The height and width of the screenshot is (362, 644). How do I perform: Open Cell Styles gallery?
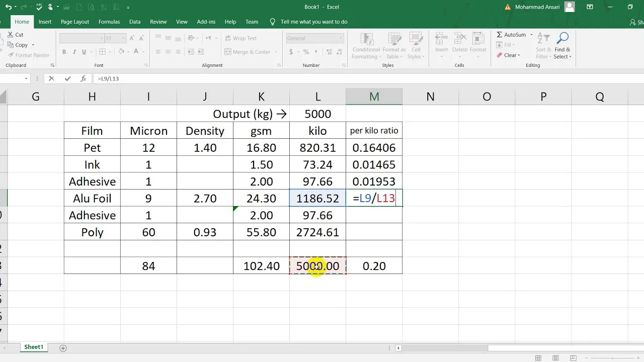pyautogui.click(x=416, y=46)
